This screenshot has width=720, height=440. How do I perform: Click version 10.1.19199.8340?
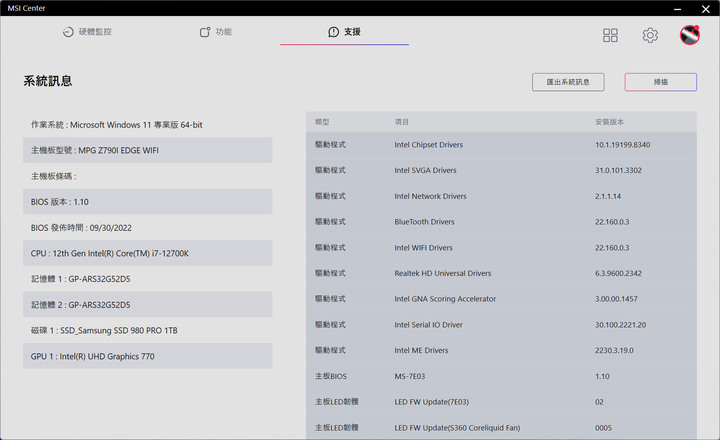click(x=622, y=145)
